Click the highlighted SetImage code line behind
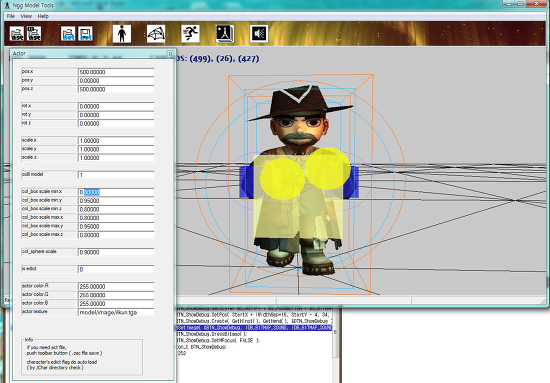Screen dimensions: 550x383 254,328
